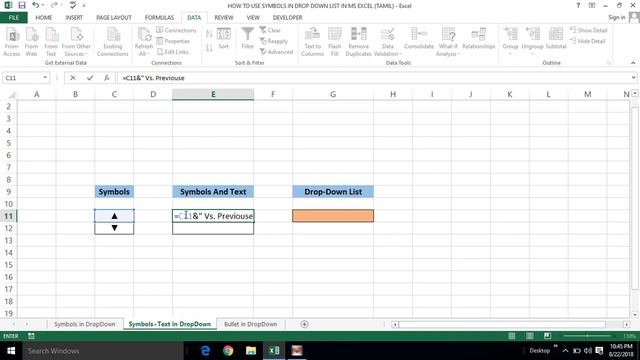Screen dimensions: 640x360
Task: Click the From Text icon
Action: (51, 42)
